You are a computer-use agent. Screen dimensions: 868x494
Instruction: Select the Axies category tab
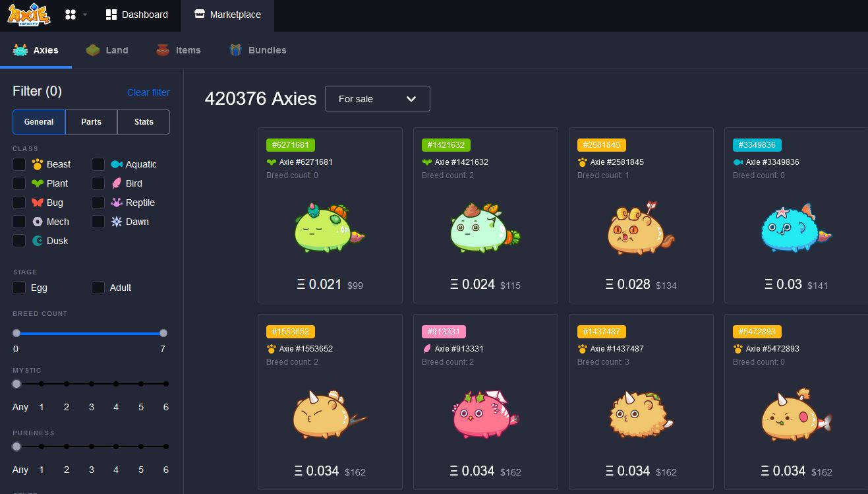[36, 50]
